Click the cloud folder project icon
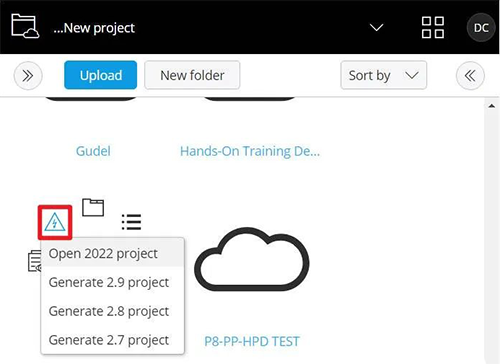The image size is (500, 364). tap(25, 26)
